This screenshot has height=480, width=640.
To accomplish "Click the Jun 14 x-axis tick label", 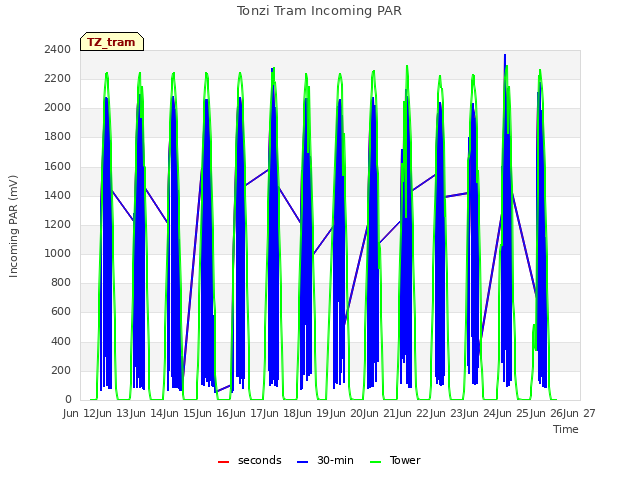I will (148, 413).
